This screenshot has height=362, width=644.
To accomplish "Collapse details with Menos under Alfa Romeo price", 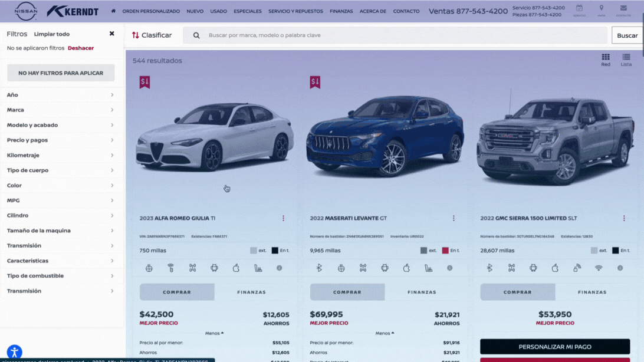I will click(x=215, y=333).
